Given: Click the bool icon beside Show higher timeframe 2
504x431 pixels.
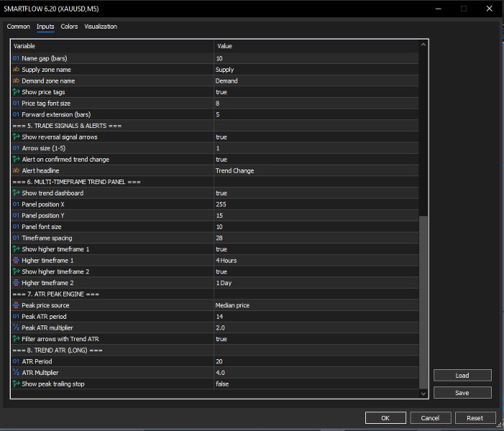Looking at the screenshot, I should tap(16, 272).
